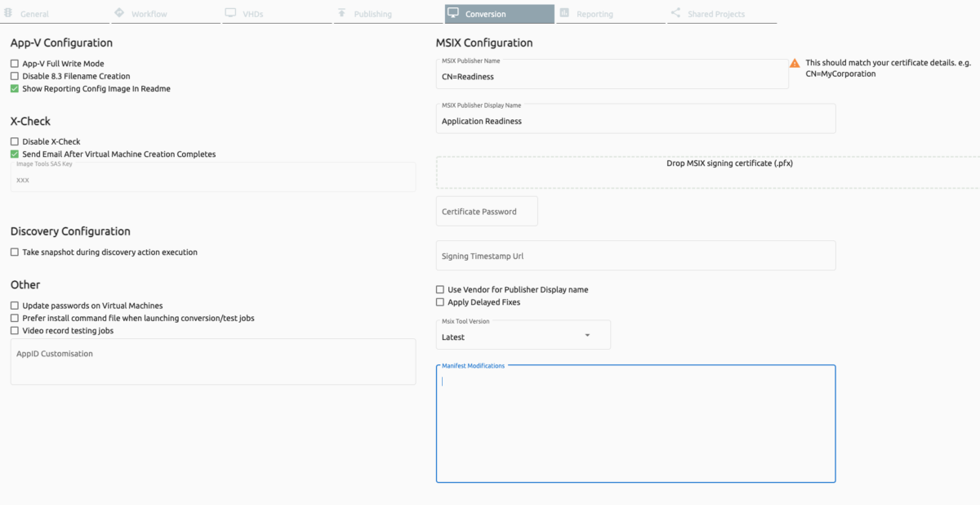Image resolution: width=980 pixels, height=505 pixels.
Task: Open the Reporting tab
Action: pyautogui.click(x=611, y=14)
